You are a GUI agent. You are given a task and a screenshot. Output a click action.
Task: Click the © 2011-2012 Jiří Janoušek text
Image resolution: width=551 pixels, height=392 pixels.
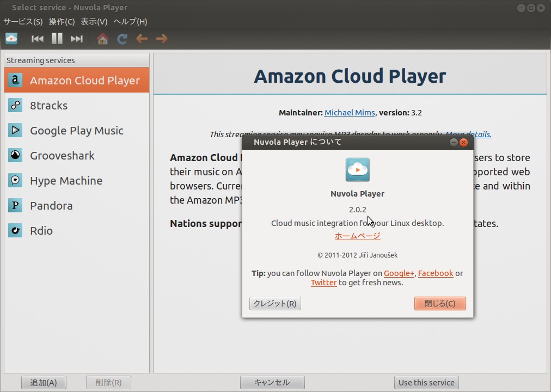pyautogui.click(x=357, y=255)
